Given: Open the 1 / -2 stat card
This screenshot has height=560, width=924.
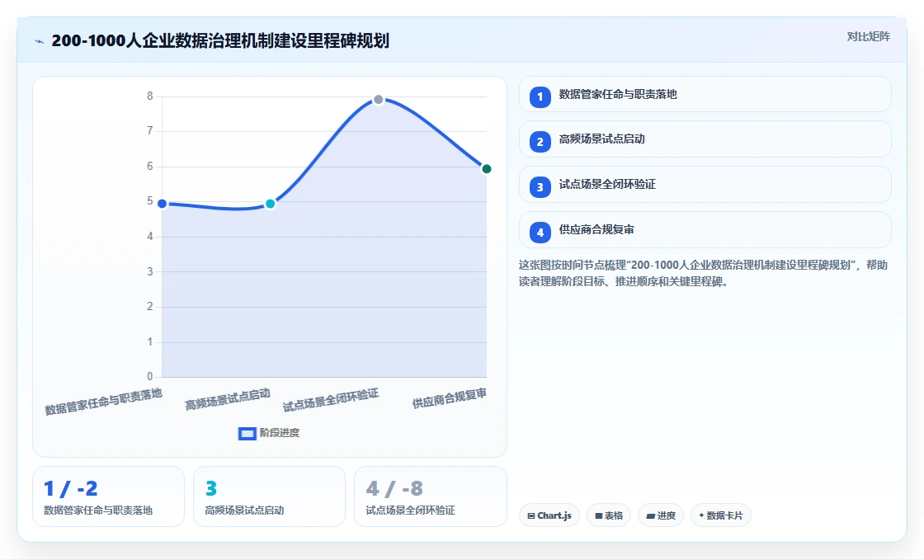Looking at the screenshot, I should pos(108,496).
